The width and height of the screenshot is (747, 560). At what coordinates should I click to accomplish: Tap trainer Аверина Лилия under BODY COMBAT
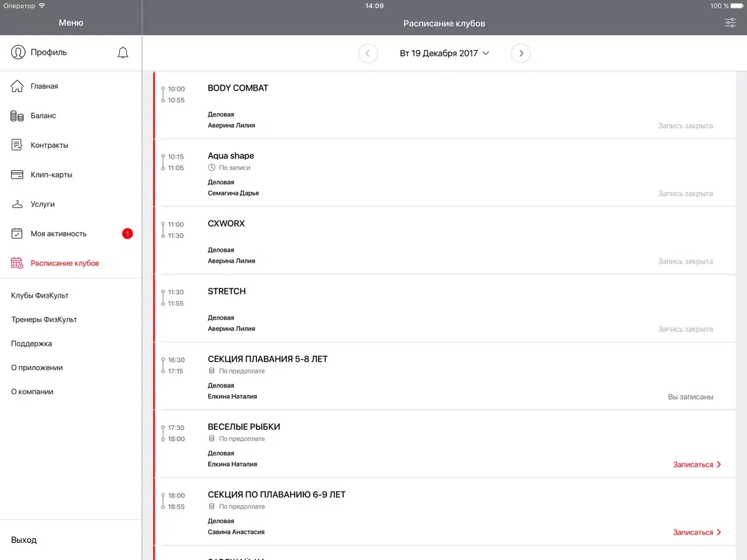(231, 126)
